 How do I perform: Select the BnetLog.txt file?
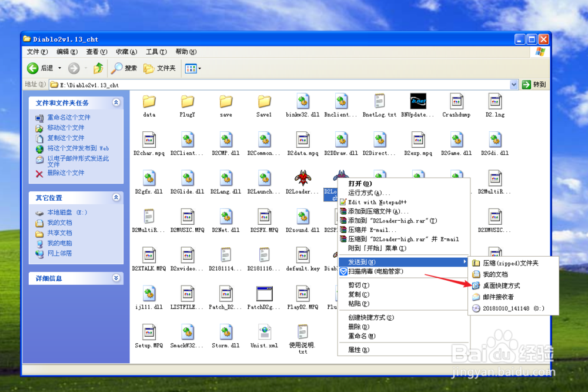pyautogui.click(x=379, y=106)
